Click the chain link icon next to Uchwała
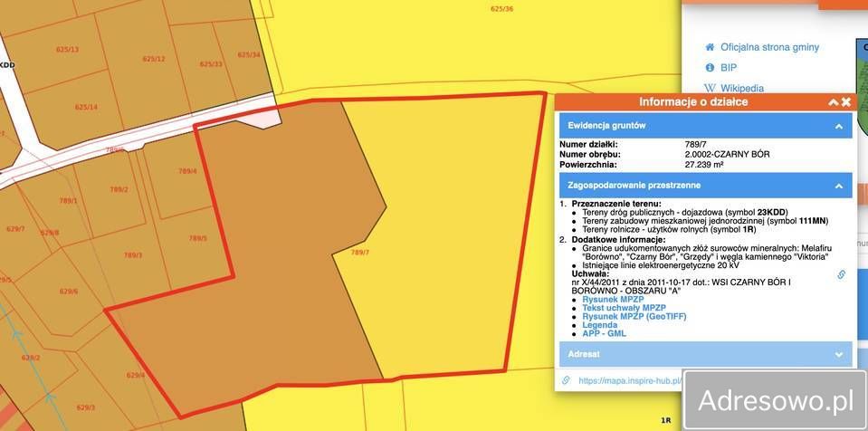Viewport: 868px width, 431px height. [842, 274]
